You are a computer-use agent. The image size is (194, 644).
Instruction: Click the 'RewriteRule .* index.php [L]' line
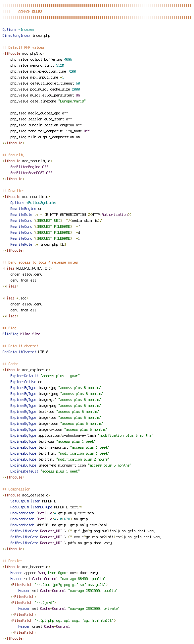38,244
